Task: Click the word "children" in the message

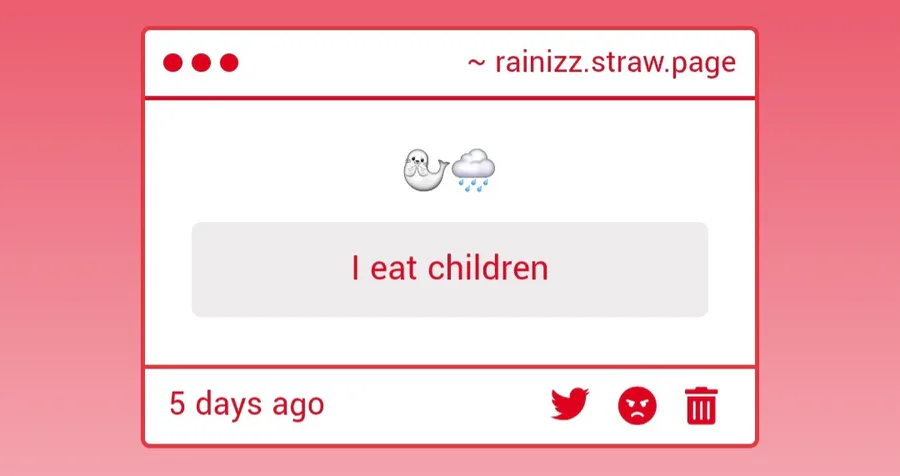Action: tap(488, 268)
